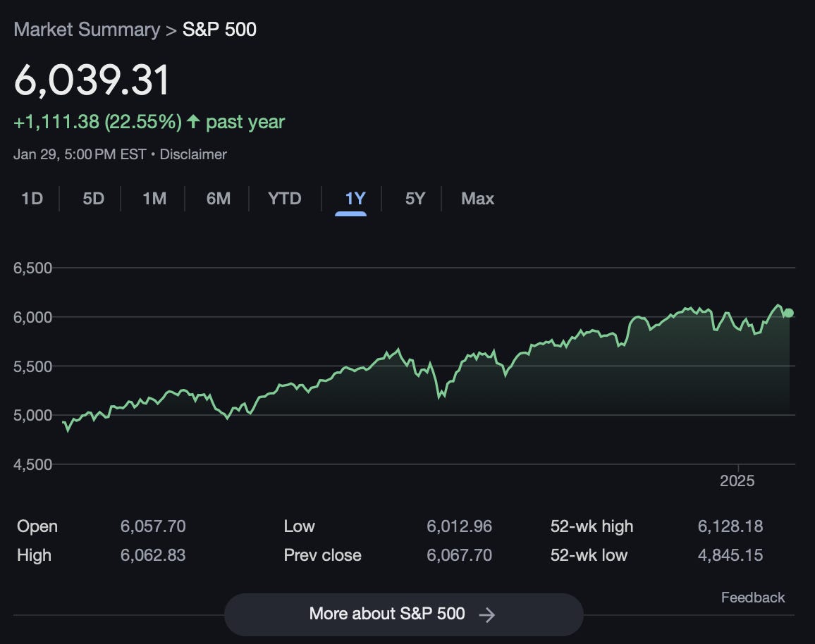Click the green up-arrow trend icon
Screen dimensions: 815x644
click(193, 121)
